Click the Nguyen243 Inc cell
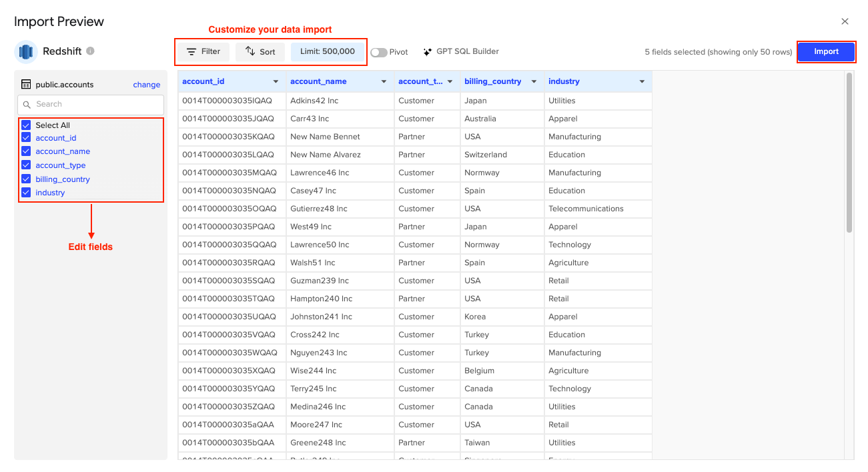This screenshot has width=868, height=472. 340,353
